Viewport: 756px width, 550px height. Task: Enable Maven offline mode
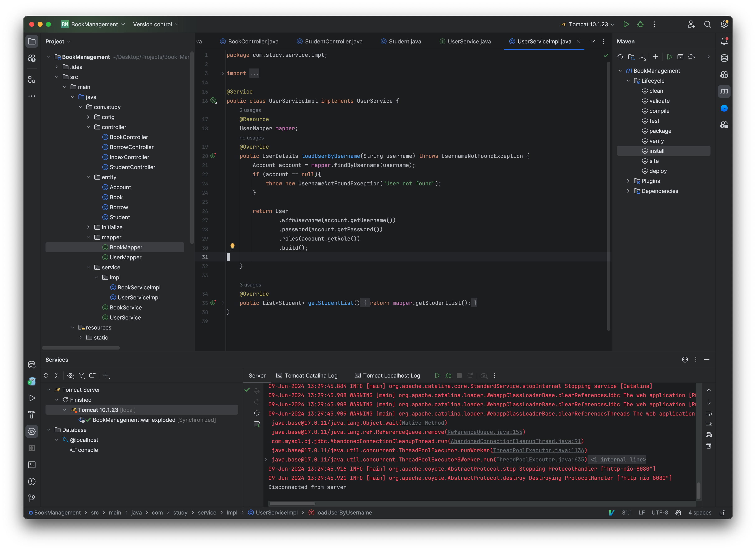[691, 57]
